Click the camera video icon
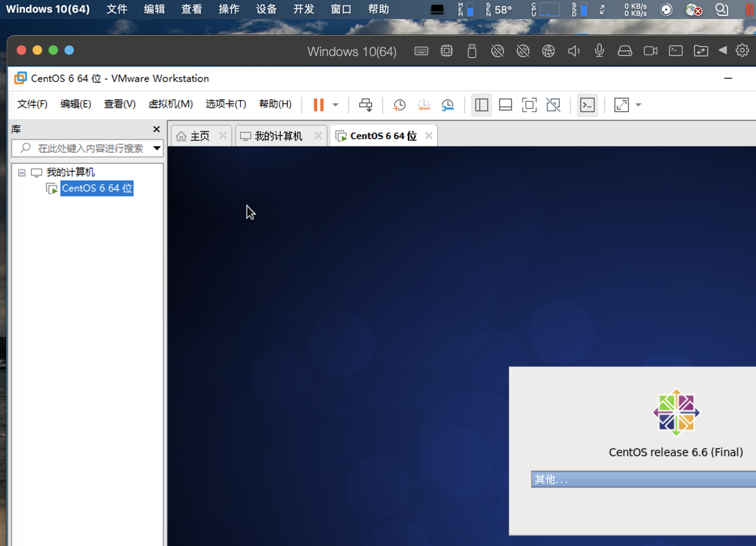The image size is (756, 546). pyautogui.click(x=650, y=51)
